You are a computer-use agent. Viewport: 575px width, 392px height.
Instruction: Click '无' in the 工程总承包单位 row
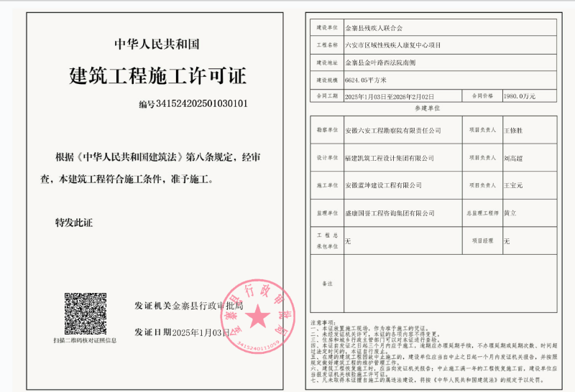click(348, 241)
